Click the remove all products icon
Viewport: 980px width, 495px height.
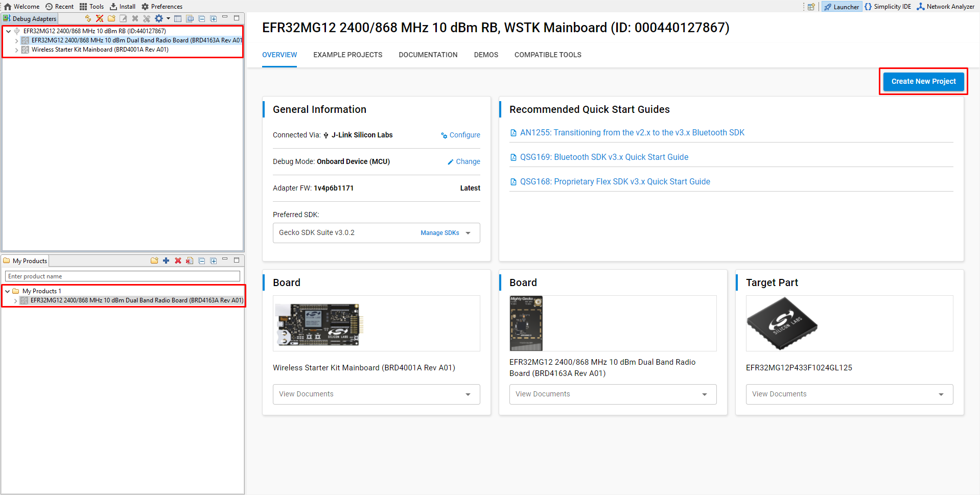point(190,261)
